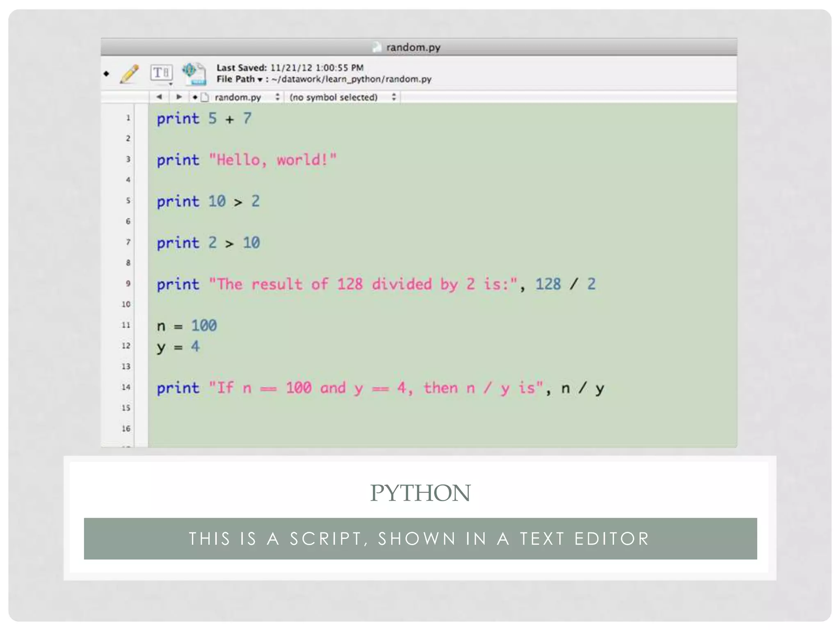The height and width of the screenshot is (630, 840).
Task: Click the 'n / y' expression at end of line 14
Action: (x=582, y=388)
